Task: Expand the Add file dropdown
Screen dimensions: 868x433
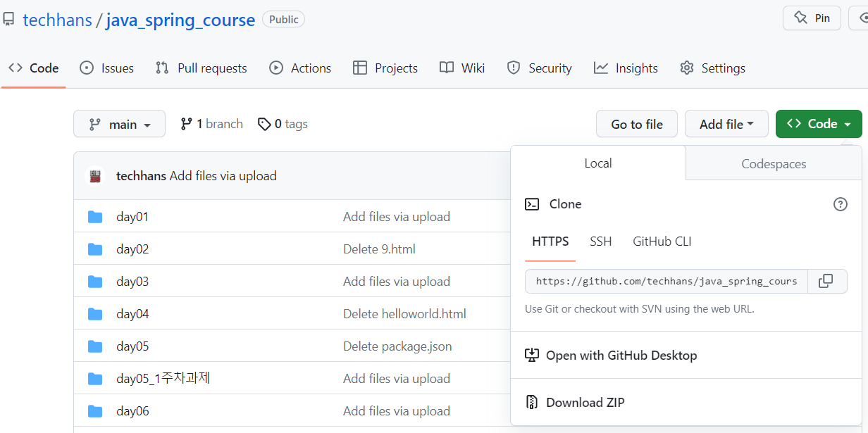Action: (727, 124)
